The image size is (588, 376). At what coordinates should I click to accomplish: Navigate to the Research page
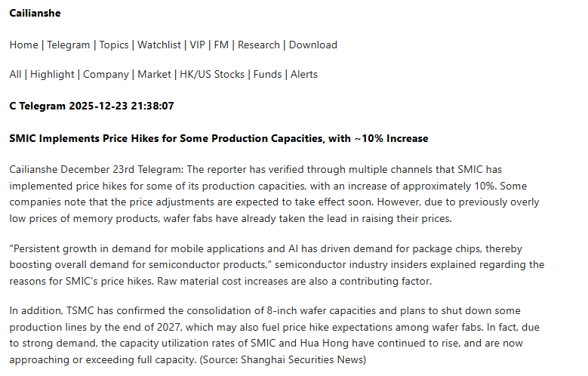pyautogui.click(x=259, y=45)
